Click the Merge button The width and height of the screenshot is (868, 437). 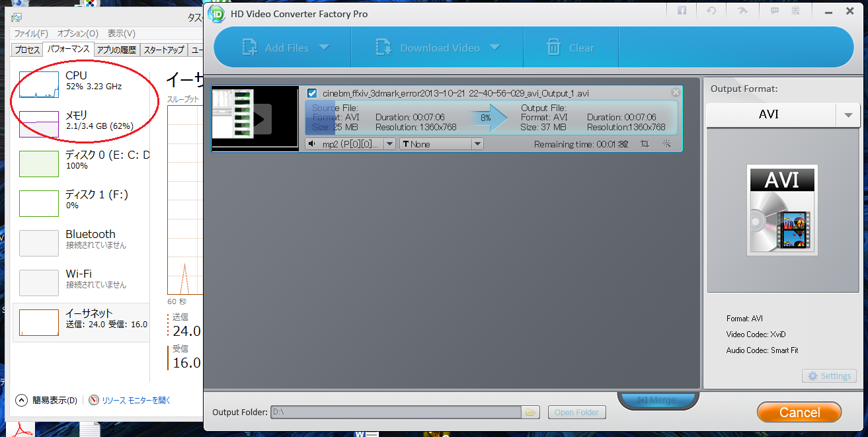pyautogui.click(x=657, y=400)
